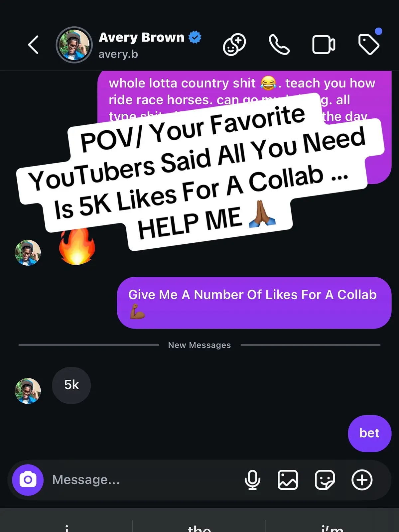Open the sticker picker icon
Viewport: 399px width, 532px height.
325,480
